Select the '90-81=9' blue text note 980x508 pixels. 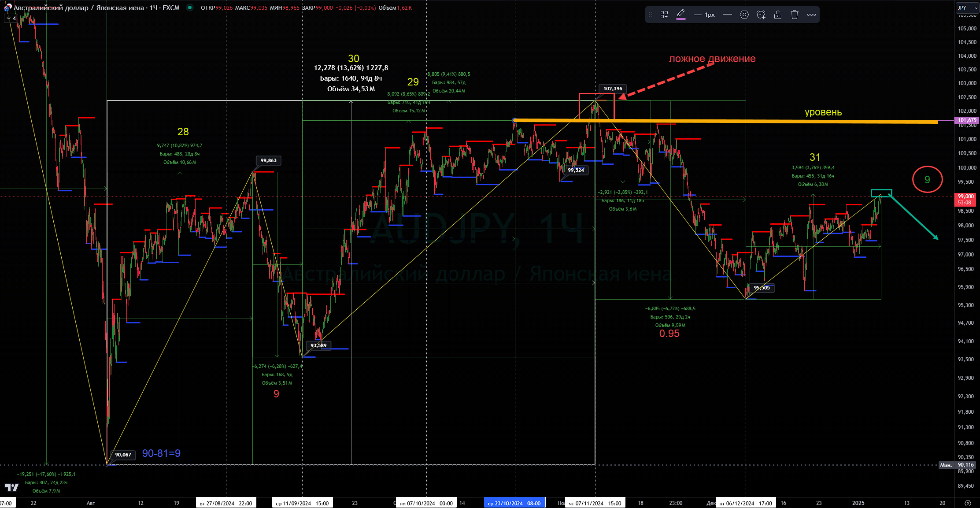tap(161, 453)
